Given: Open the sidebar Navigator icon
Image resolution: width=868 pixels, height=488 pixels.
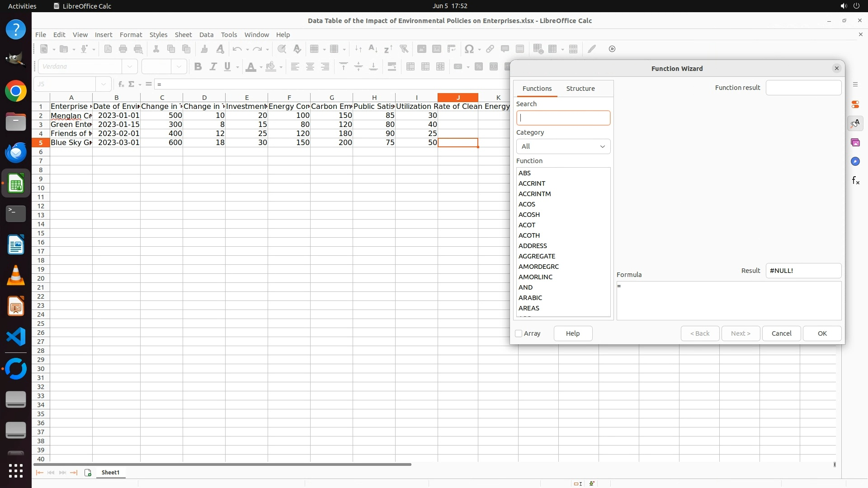Looking at the screenshot, I should (855, 162).
